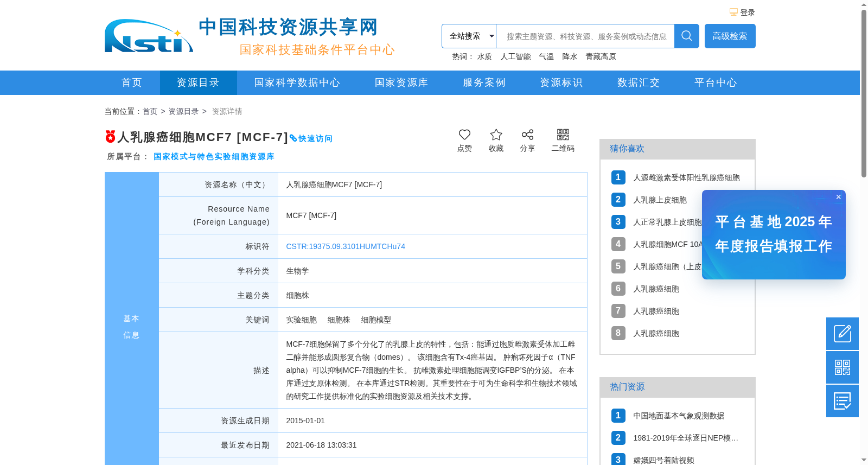Favorite the resource with star icon
The height and width of the screenshot is (465, 868).
(496, 135)
